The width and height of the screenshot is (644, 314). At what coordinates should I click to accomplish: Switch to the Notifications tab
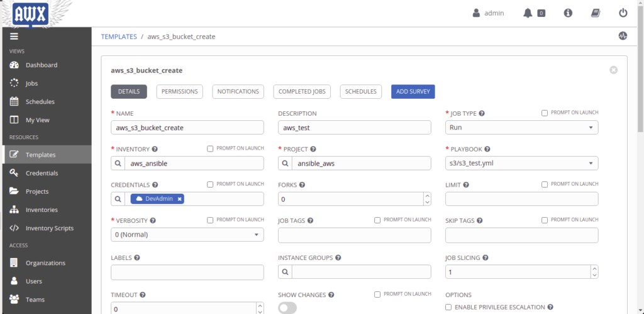pyautogui.click(x=238, y=92)
